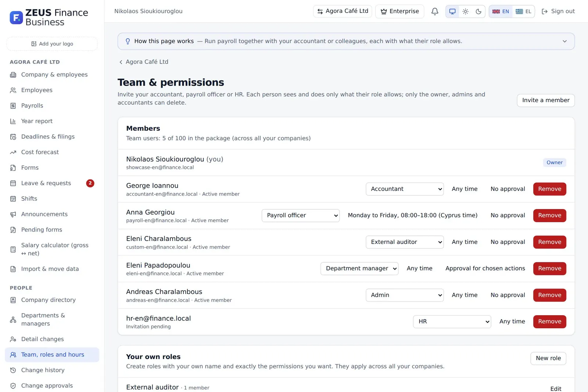
Task: Switch to system display theme icon
Action: pyautogui.click(x=452, y=11)
